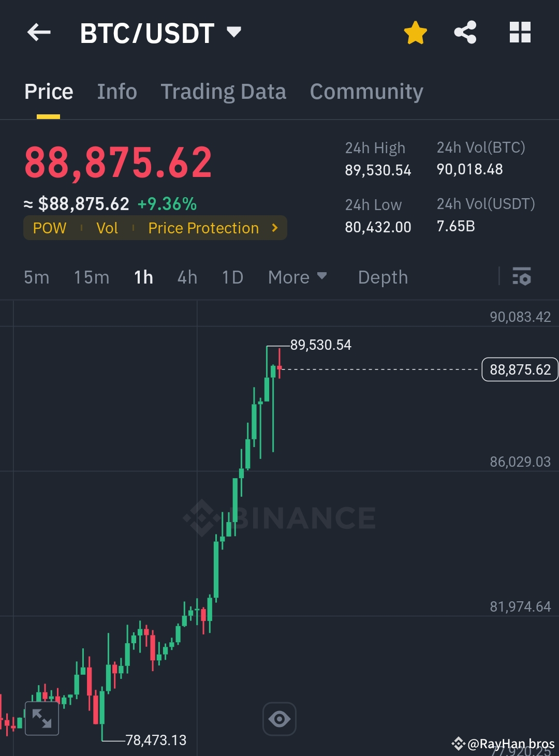Toggle chart visibility with the eye icon
This screenshot has width=559, height=756.
pos(279,718)
